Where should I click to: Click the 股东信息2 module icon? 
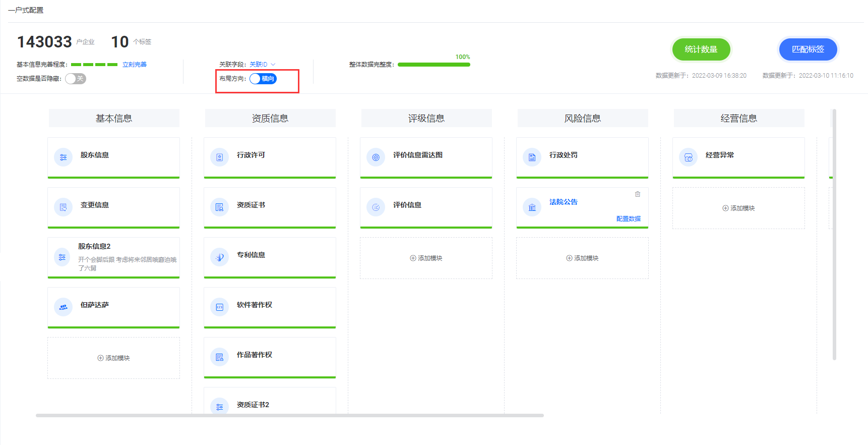62,257
